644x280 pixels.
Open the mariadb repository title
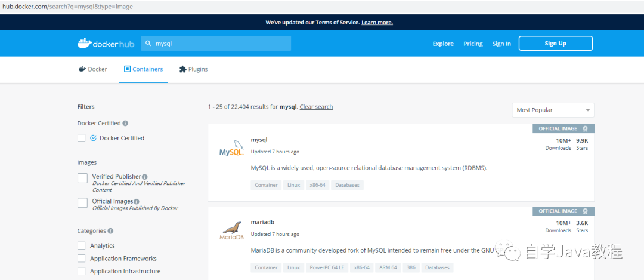click(262, 223)
